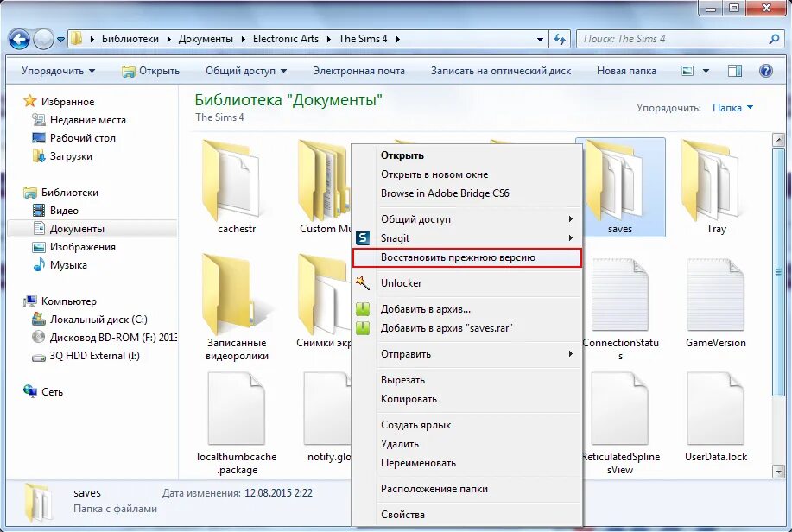The height and width of the screenshot is (532, 792).
Task: Select the 'ConnectionStatus' file
Action: 620,308
